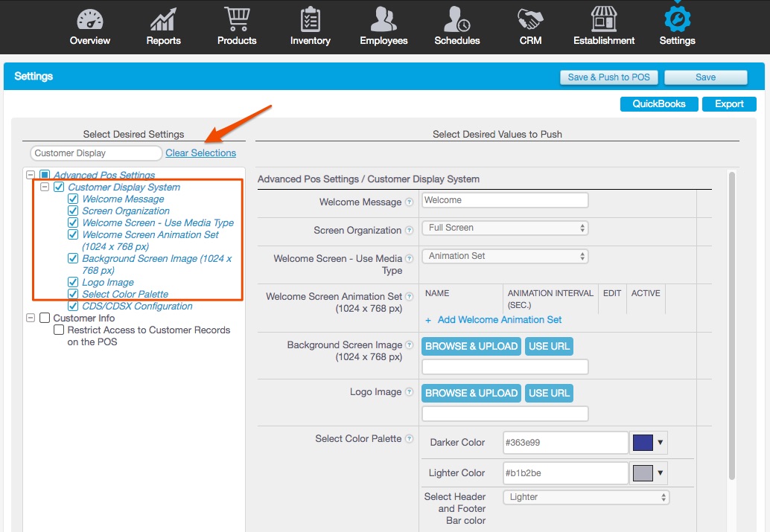The image size is (770, 532).
Task: Click Add Welcome Animation Set link
Action: click(x=499, y=320)
